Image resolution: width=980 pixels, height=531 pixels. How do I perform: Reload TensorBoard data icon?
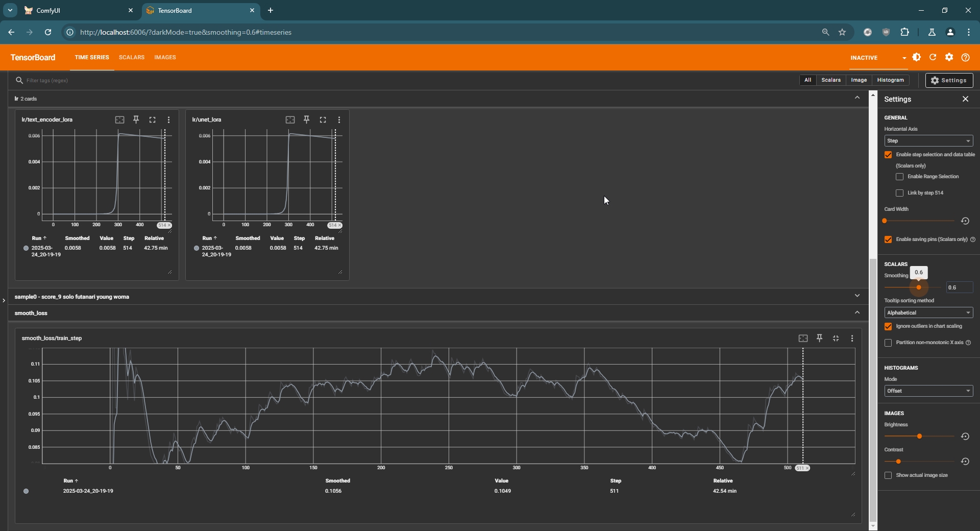933,57
